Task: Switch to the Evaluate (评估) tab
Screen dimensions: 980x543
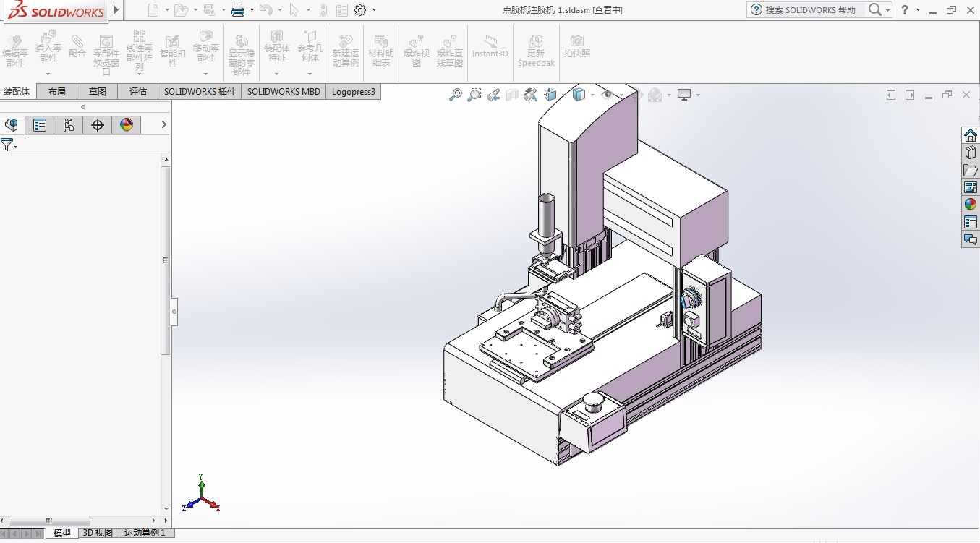Action: pos(138,92)
